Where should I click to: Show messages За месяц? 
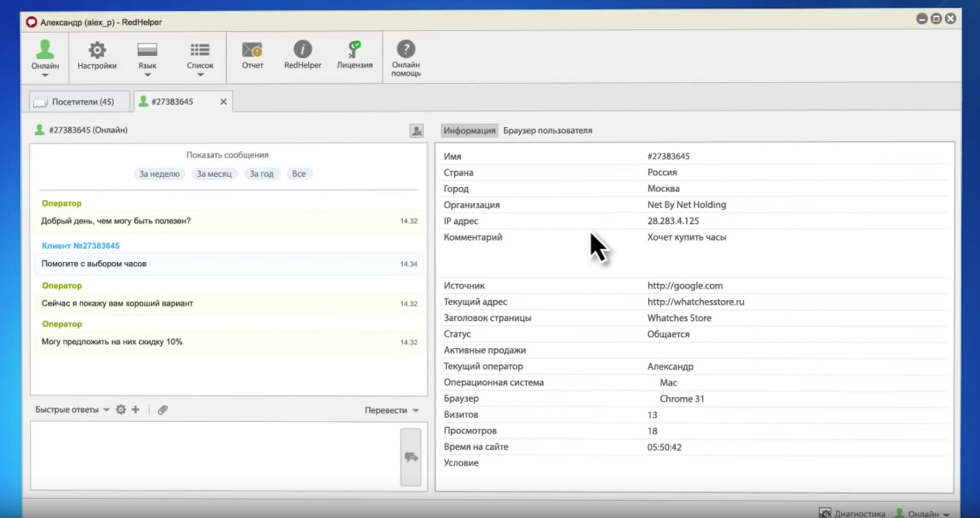pos(214,174)
